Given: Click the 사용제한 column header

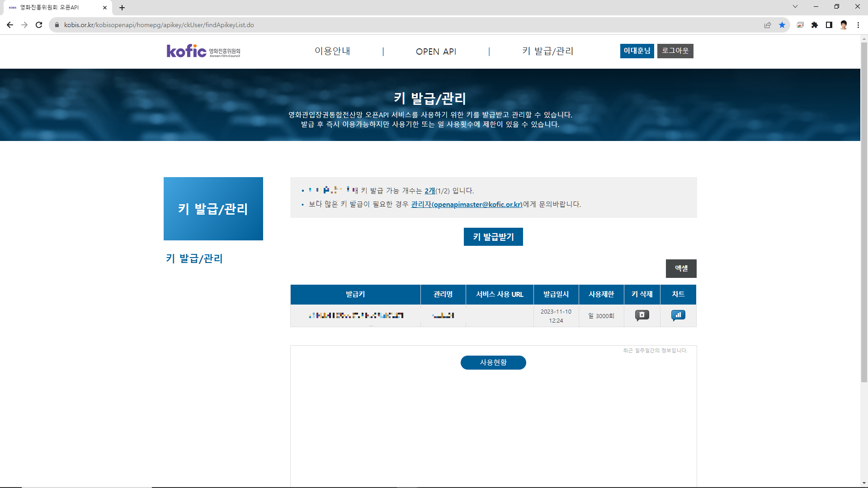Looking at the screenshot, I should click(x=601, y=294).
